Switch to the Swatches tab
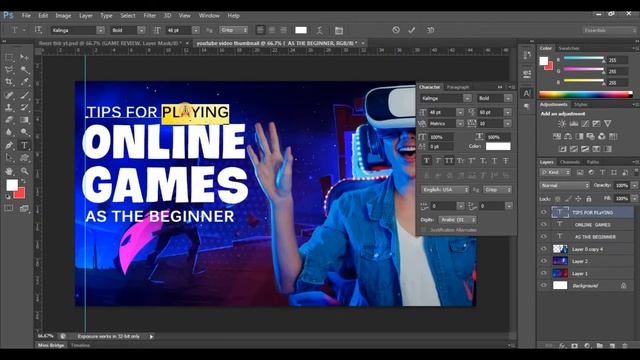 pyautogui.click(x=569, y=48)
